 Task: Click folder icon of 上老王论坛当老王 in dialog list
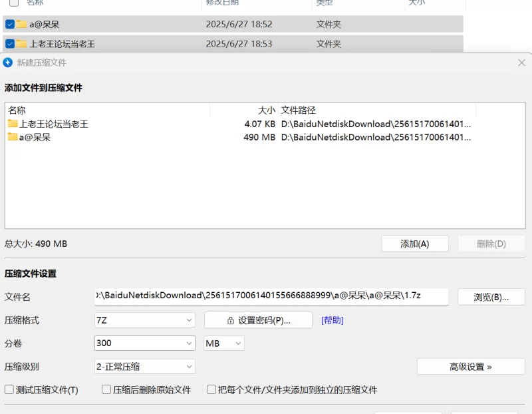tap(13, 123)
